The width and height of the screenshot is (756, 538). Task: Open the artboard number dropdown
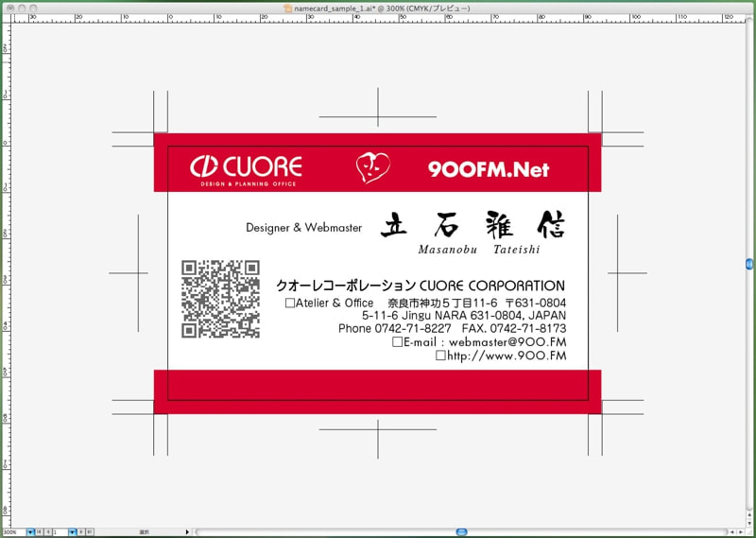pos(73,531)
